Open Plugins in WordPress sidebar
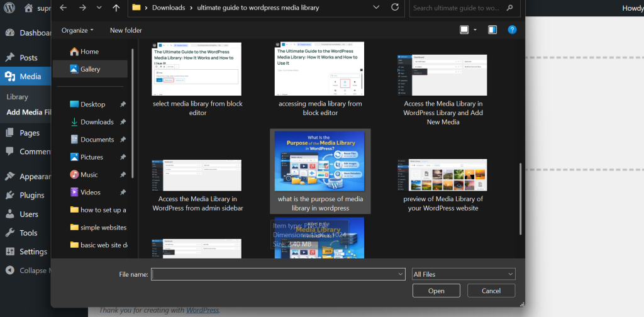 point(25,195)
